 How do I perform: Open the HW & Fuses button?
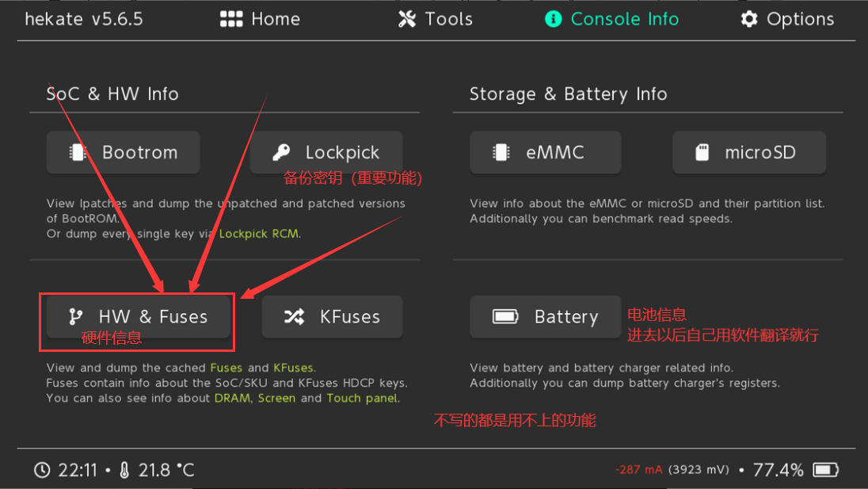pos(138,317)
